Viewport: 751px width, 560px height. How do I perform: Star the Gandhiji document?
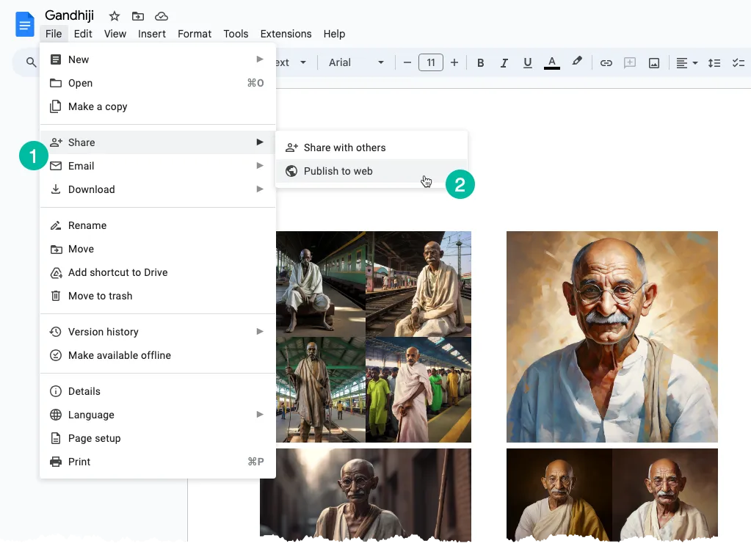pos(114,15)
